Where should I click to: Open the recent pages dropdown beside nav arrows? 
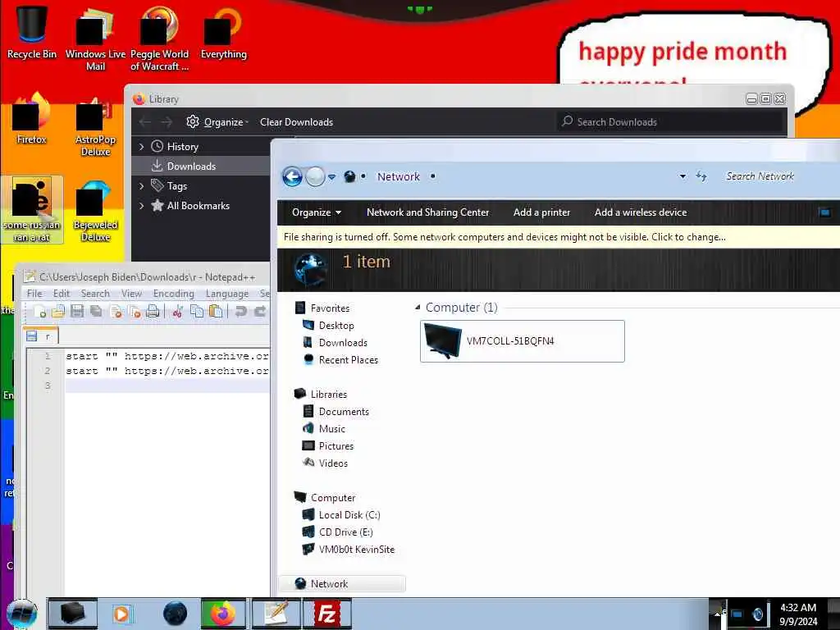pos(332,176)
